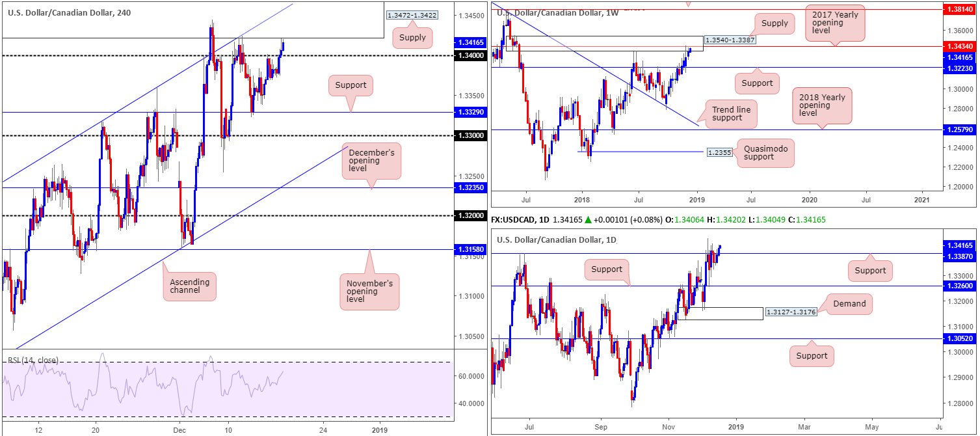Click the 1.32600 price level tag
Image resolution: width=980 pixels, height=436 pixels.
tap(959, 286)
